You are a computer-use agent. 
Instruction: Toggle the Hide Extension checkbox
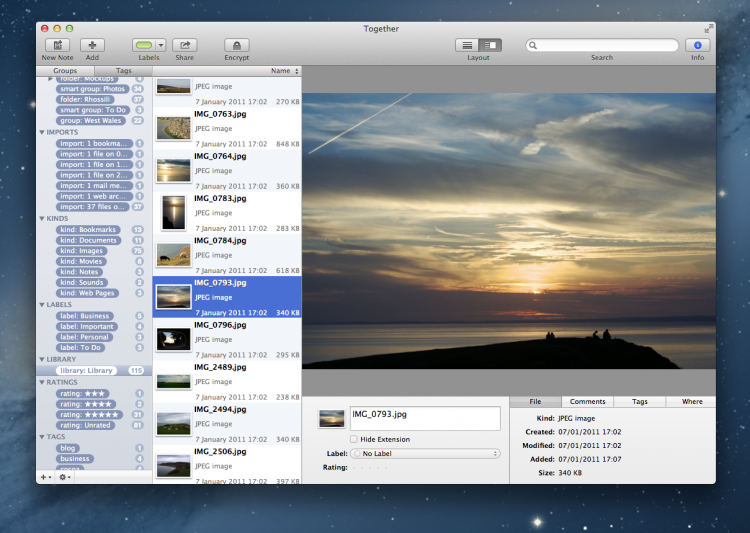[x=354, y=439]
